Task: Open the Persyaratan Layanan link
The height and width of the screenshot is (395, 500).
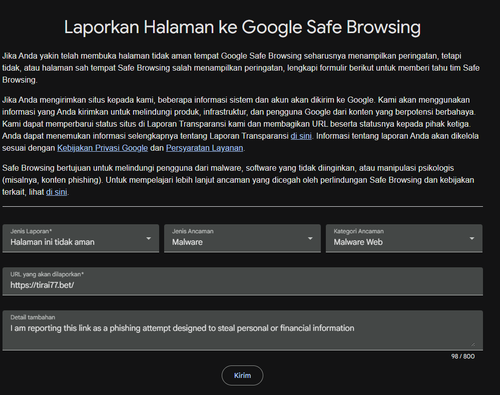Action: click(x=204, y=148)
